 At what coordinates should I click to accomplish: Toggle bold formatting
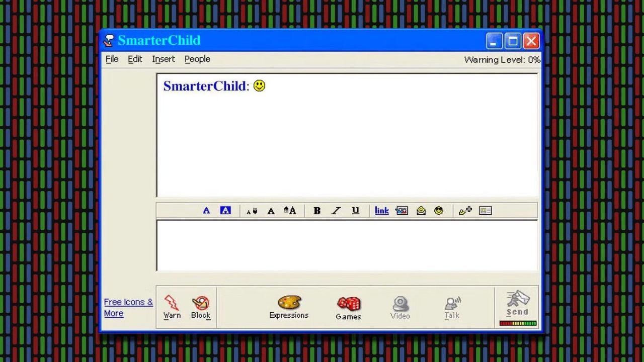point(317,211)
